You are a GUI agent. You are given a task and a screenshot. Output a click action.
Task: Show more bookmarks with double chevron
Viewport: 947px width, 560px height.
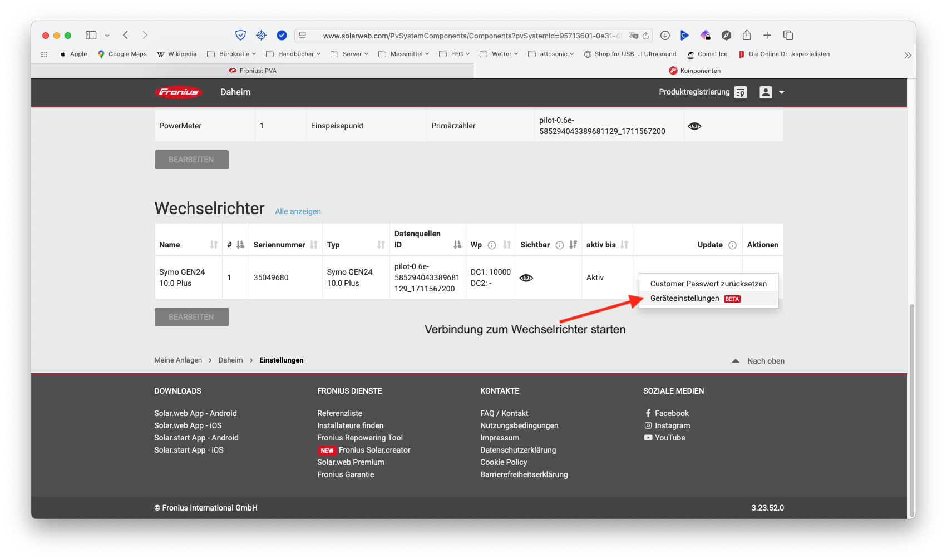tap(907, 55)
